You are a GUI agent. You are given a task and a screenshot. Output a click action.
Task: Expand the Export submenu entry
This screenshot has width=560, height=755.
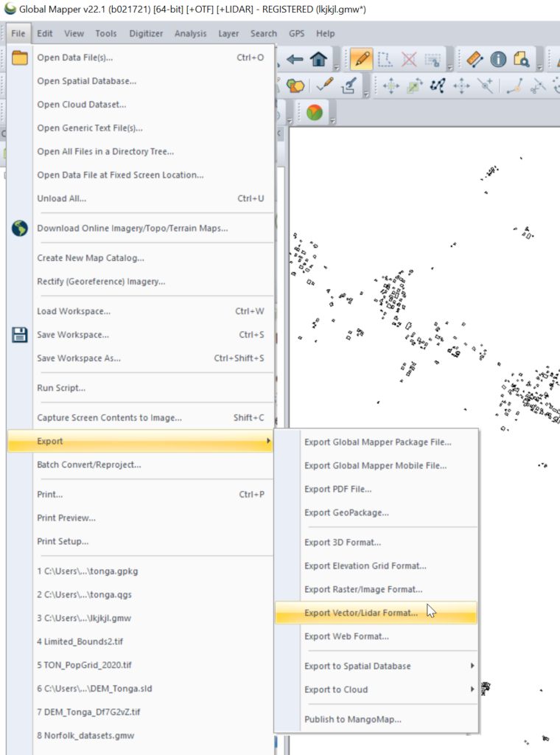coord(141,441)
